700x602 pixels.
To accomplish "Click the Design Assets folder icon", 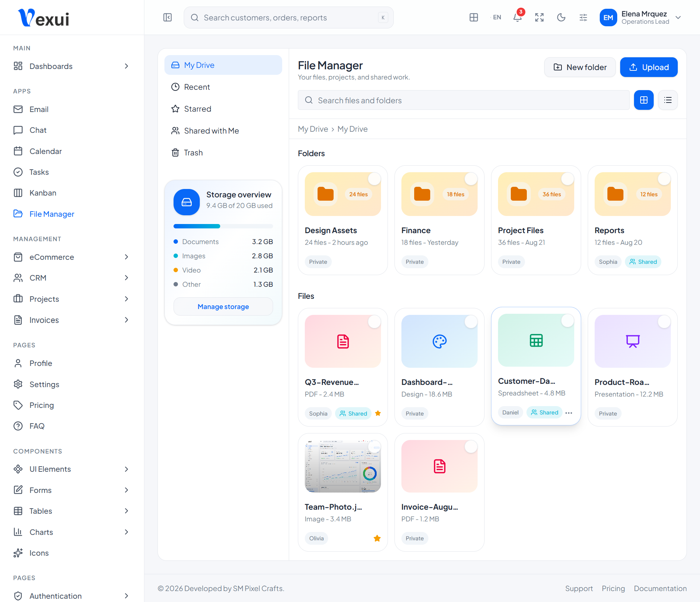I will 325,194.
